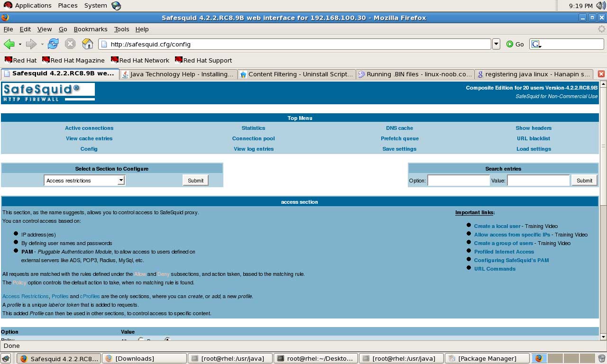The height and width of the screenshot is (364, 607).
Task: Follow the URL Commands link
Action: click(495, 269)
